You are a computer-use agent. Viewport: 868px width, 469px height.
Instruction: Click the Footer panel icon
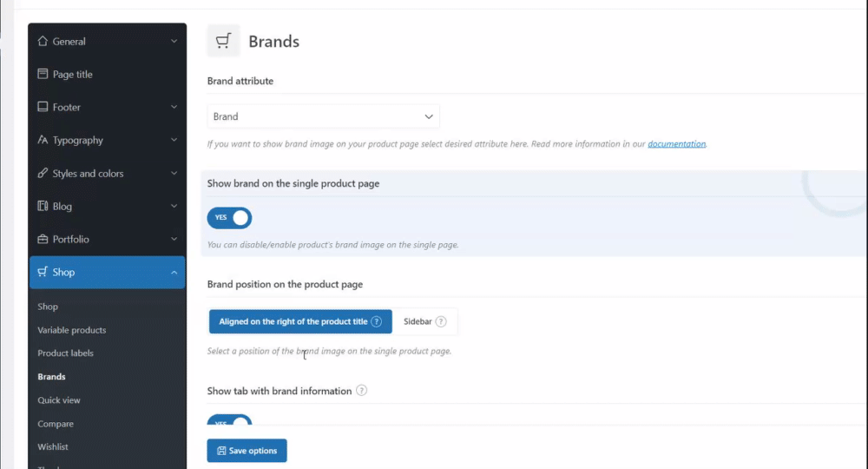click(43, 107)
